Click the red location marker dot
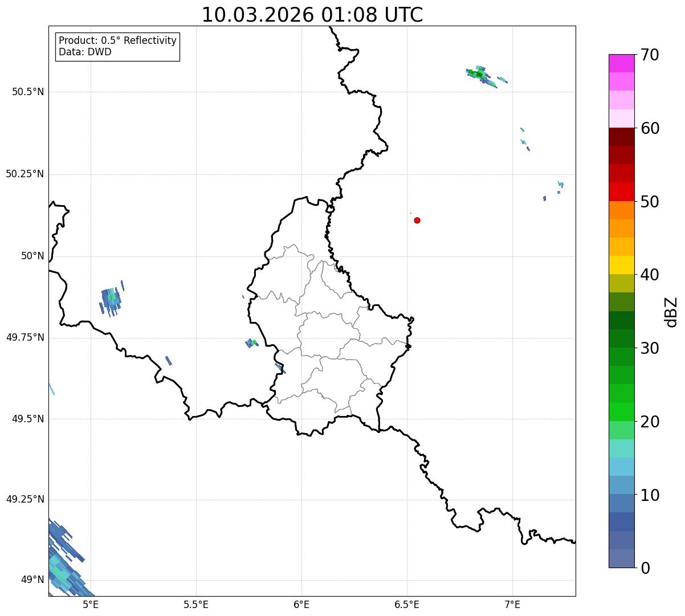Image resolution: width=685 pixels, height=616 pixels. [417, 220]
